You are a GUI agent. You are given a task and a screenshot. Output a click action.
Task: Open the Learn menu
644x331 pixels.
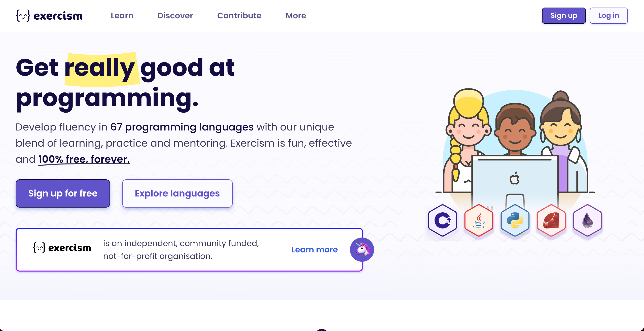[122, 16]
